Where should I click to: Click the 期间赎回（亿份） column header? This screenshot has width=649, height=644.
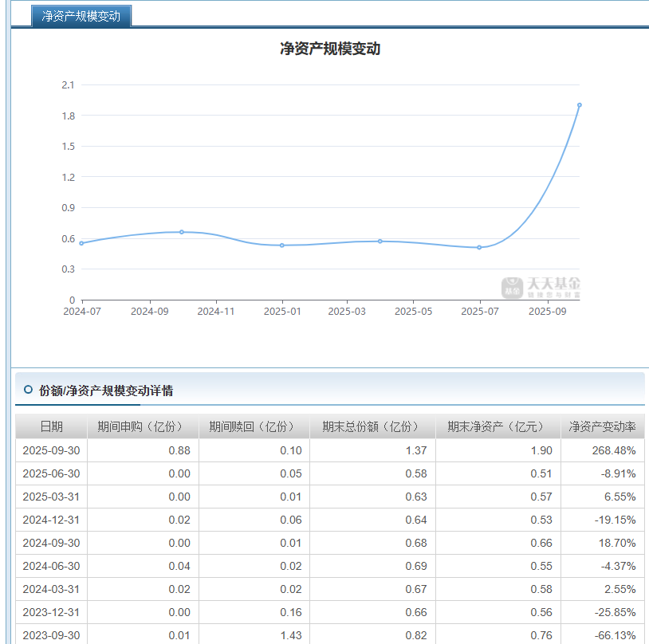pos(254,426)
